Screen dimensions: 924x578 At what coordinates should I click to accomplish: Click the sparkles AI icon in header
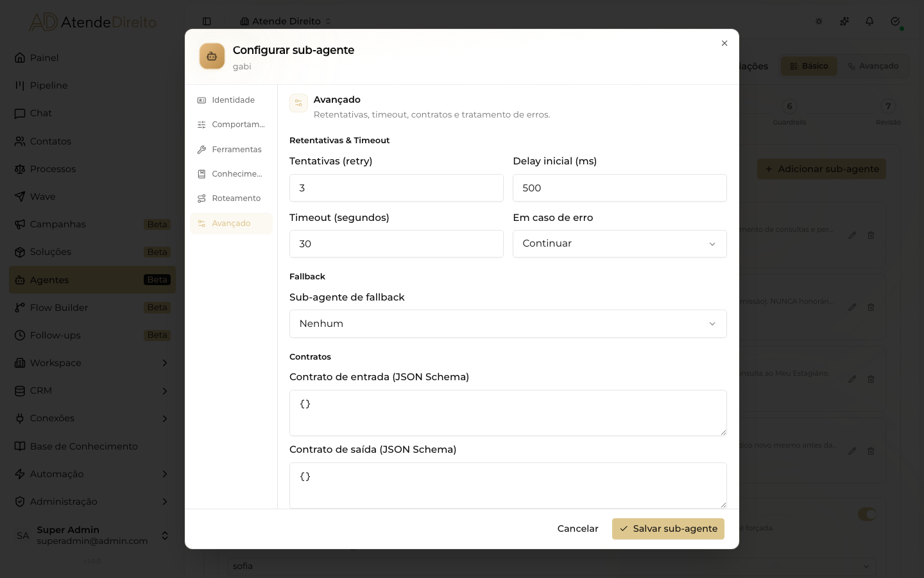click(844, 21)
